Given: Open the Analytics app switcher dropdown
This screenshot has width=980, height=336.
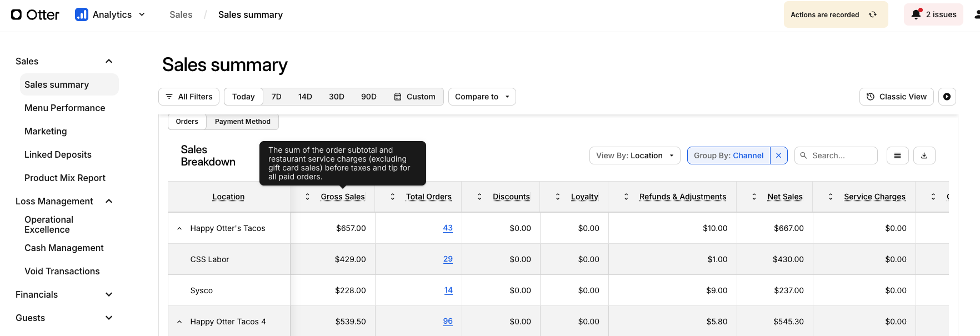Looking at the screenshot, I should pos(110,14).
